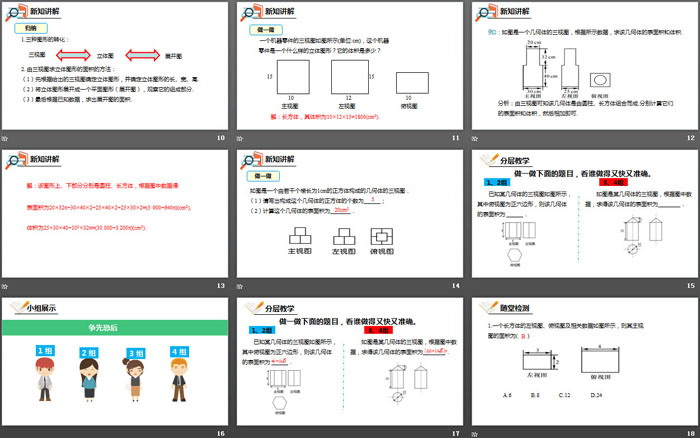Open slide 12 thumbnail with 例2 geometry figure
The height and width of the screenshot is (438, 700).
(585, 66)
